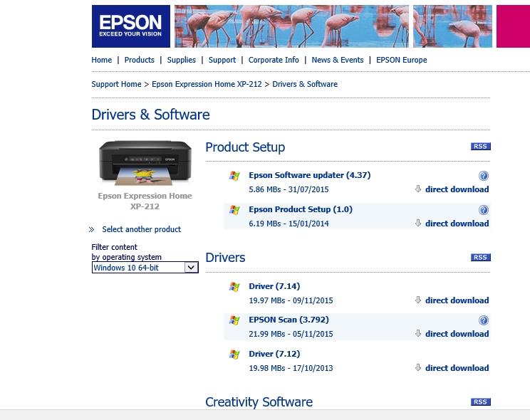Open RSS feed for Product Setup

coord(480,147)
